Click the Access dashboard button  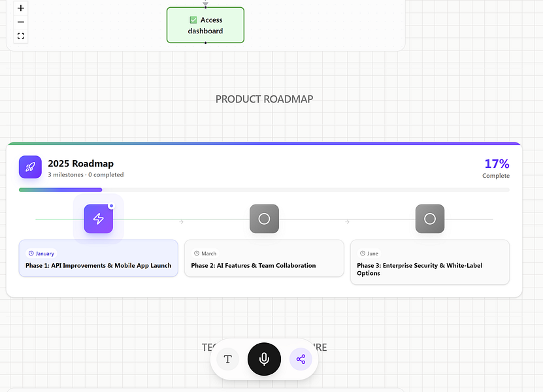[x=205, y=25]
